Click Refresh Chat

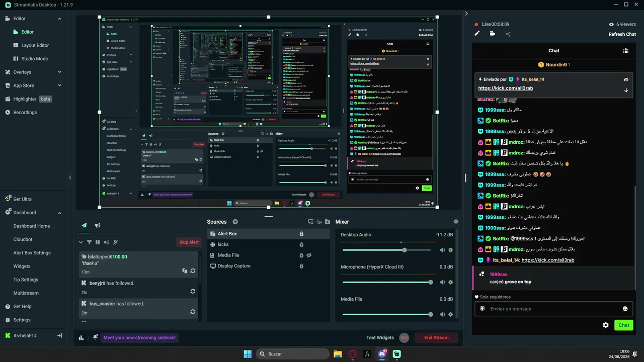coord(622,34)
